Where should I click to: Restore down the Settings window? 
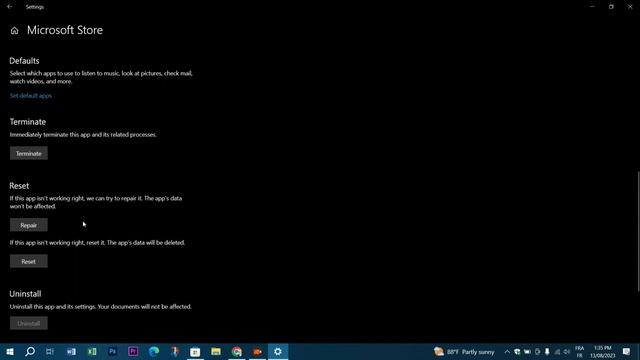tap(611, 7)
